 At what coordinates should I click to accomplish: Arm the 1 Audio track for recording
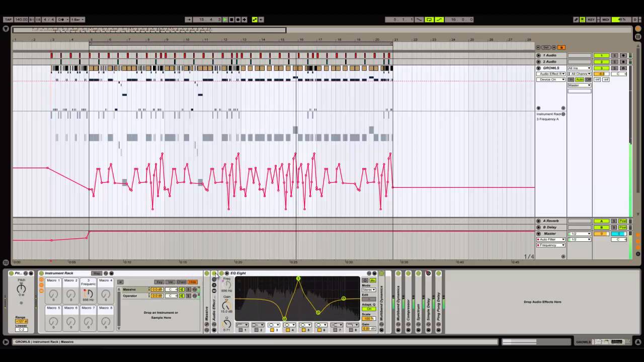click(623, 55)
